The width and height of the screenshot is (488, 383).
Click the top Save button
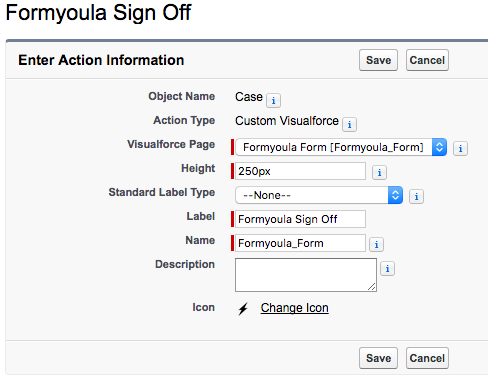(x=378, y=60)
